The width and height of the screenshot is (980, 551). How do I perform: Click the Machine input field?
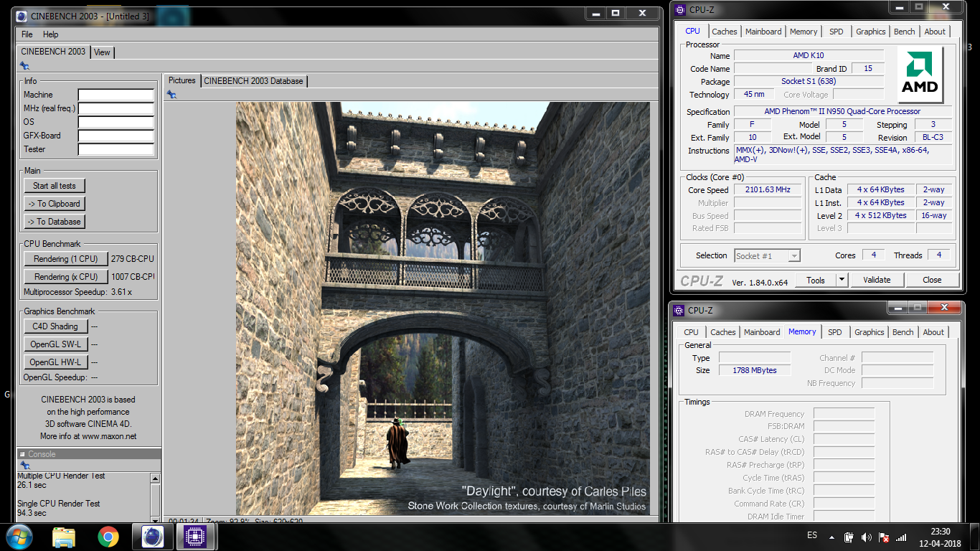point(116,95)
